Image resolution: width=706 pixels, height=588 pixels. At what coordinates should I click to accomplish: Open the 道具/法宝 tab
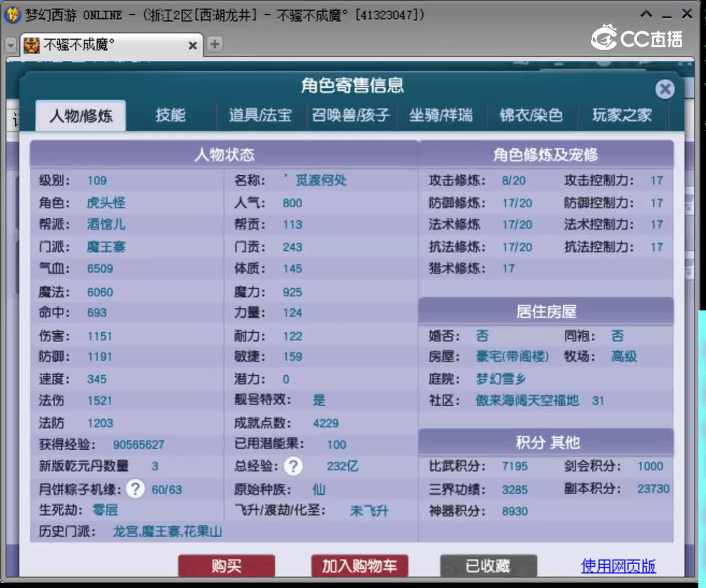(x=260, y=115)
